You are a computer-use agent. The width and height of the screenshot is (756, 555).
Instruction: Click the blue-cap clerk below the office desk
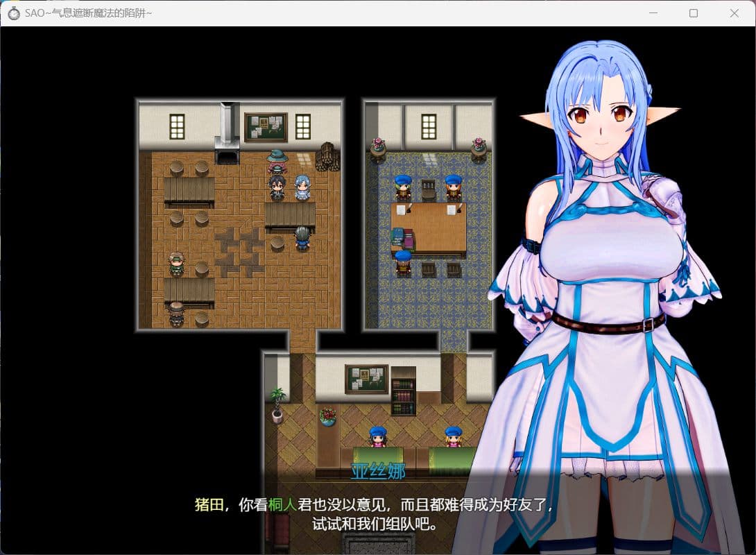[x=403, y=263]
